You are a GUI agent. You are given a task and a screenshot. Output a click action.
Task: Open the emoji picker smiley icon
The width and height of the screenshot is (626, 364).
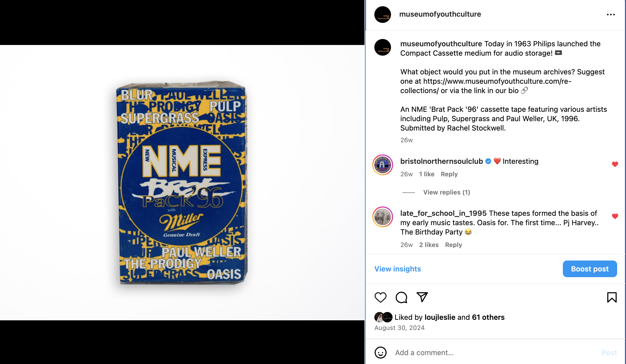point(380,353)
